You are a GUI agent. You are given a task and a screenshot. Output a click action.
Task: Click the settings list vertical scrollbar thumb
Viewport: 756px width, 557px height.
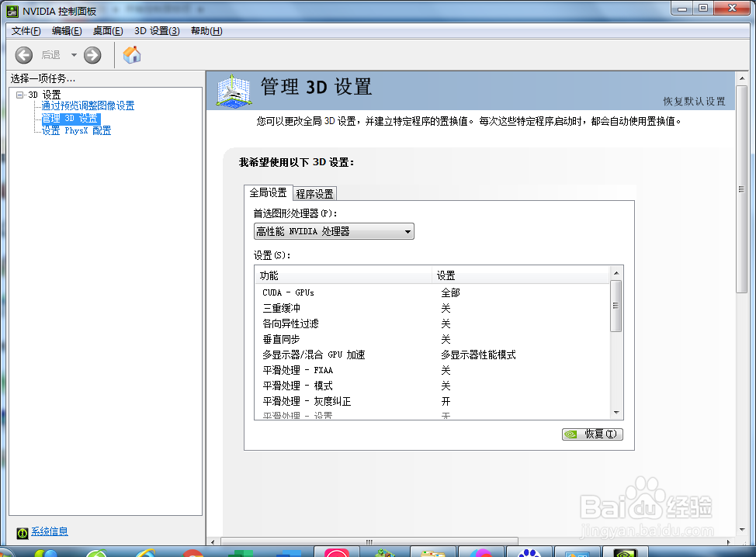616,306
